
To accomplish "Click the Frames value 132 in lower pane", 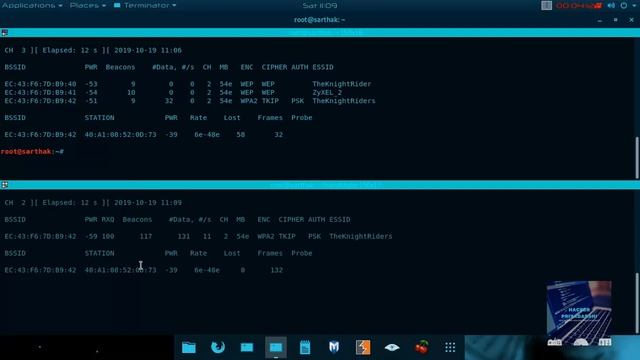I will [276, 270].
